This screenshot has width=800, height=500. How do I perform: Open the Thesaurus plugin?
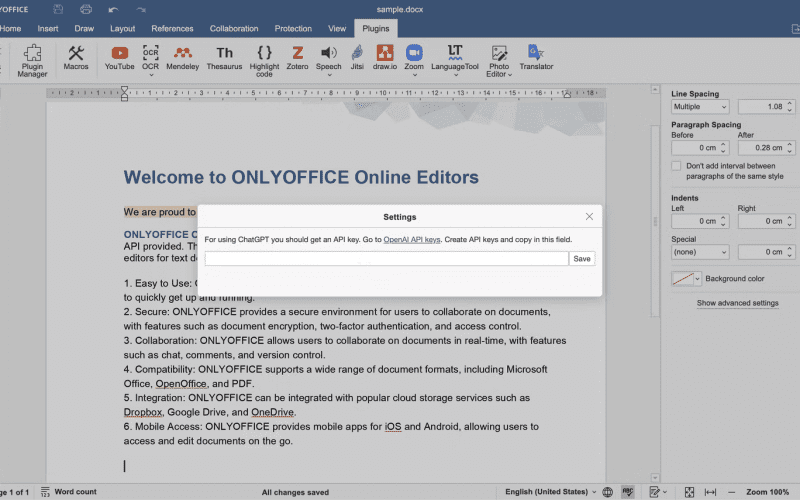pos(224,57)
